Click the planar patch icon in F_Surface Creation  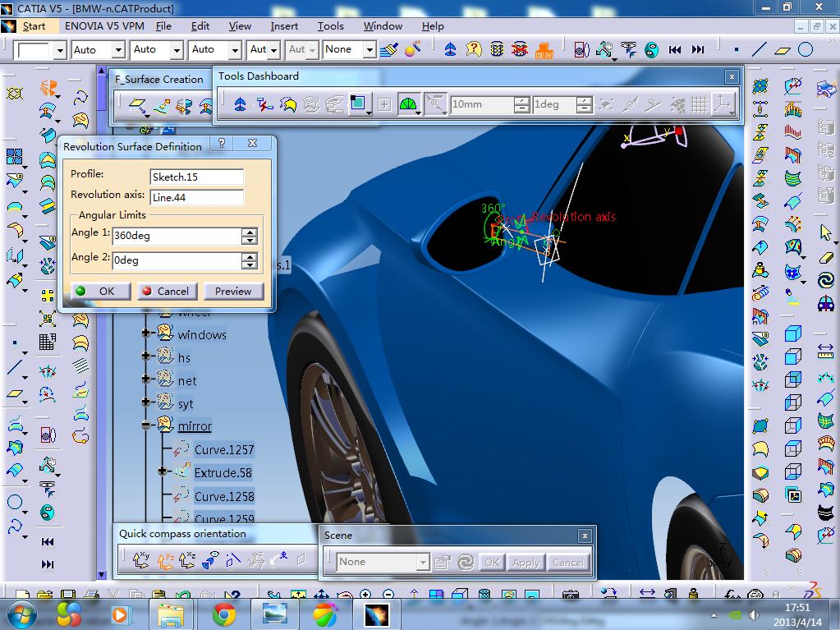[x=138, y=105]
